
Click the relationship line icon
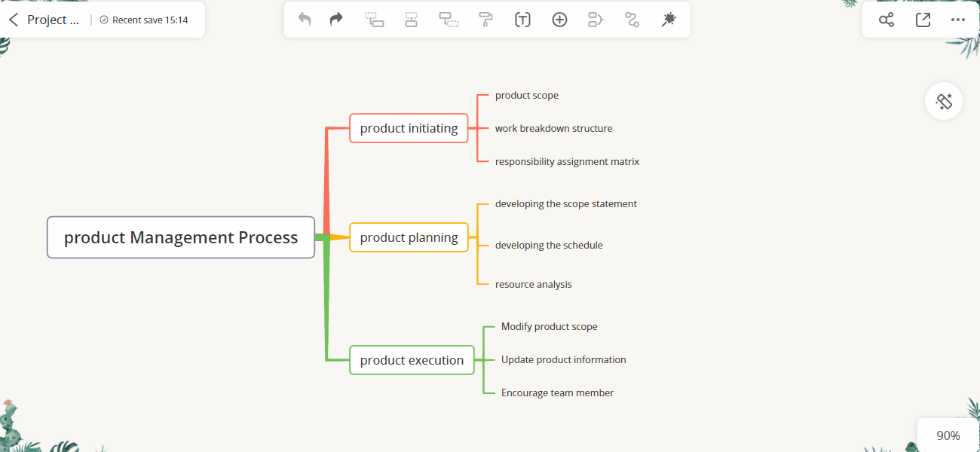(x=632, y=20)
